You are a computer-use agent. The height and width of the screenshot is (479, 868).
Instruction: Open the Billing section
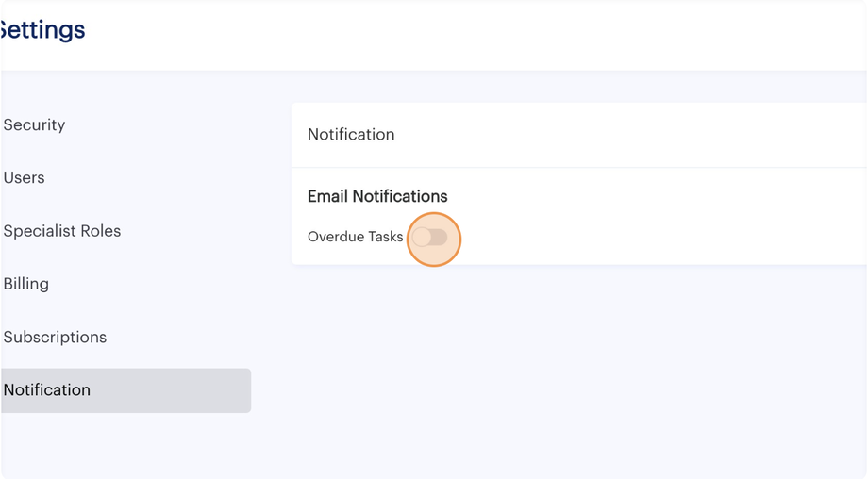[x=26, y=284]
